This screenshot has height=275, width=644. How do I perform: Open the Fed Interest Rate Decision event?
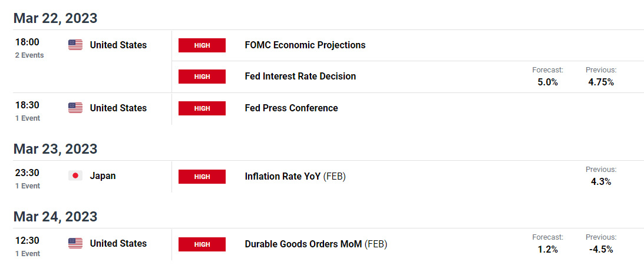point(300,76)
